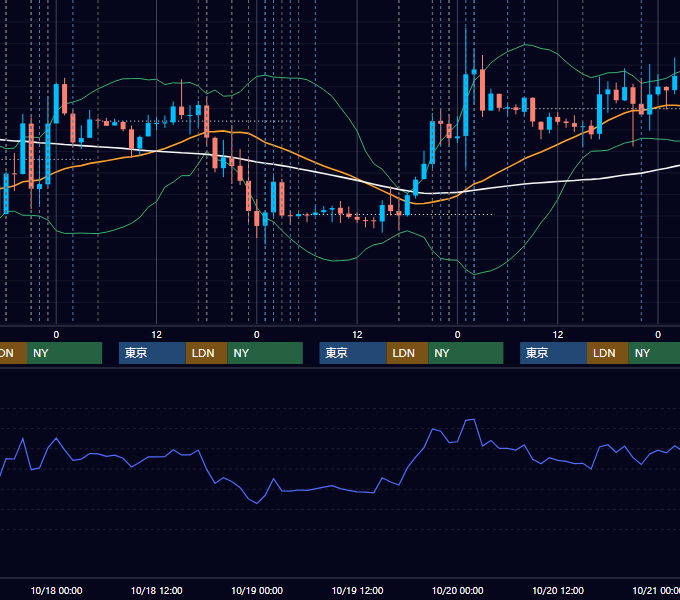Click the 10/18 12:00 date label

[157, 590]
